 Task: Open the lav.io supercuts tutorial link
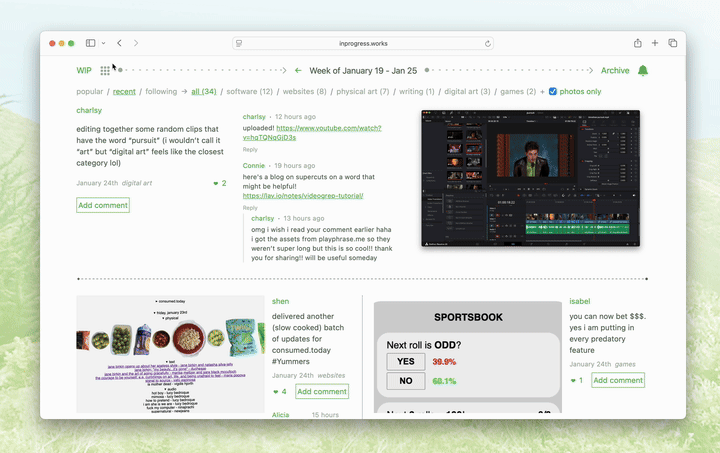pos(303,196)
